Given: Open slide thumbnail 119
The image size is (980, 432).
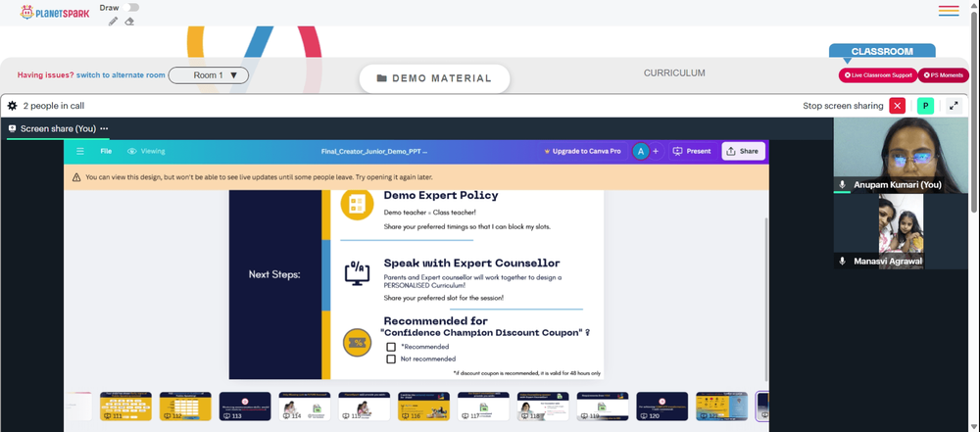Looking at the screenshot, I should click(603, 407).
